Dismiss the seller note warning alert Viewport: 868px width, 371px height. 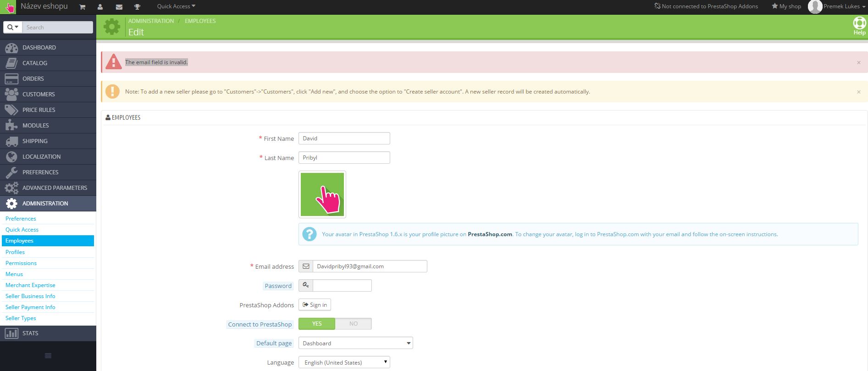[x=859, y=92]
